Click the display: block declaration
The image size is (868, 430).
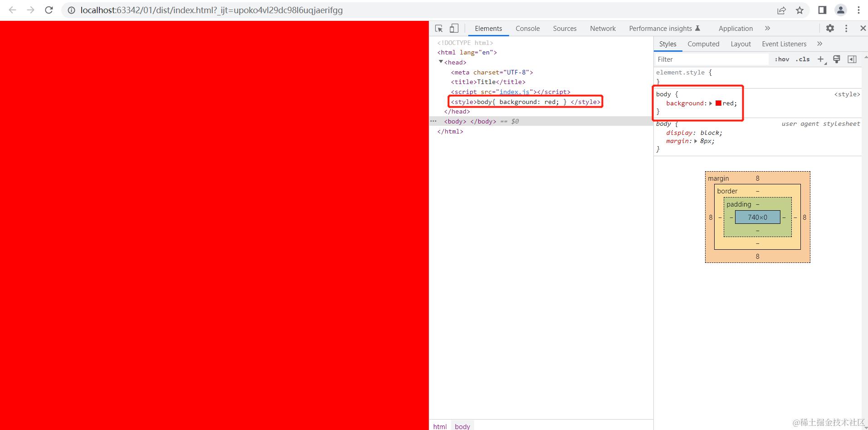[x=694, y=133]
